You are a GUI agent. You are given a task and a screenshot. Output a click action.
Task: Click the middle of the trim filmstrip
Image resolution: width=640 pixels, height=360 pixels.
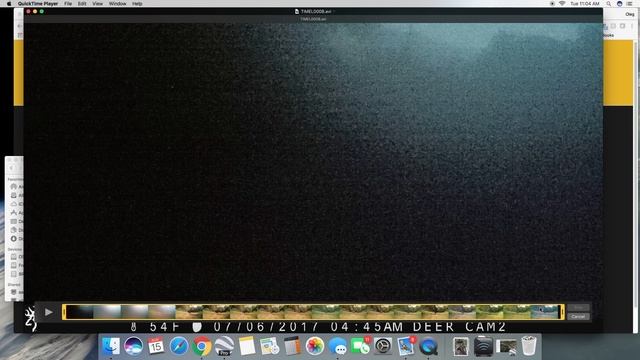(x=313, y=312)
